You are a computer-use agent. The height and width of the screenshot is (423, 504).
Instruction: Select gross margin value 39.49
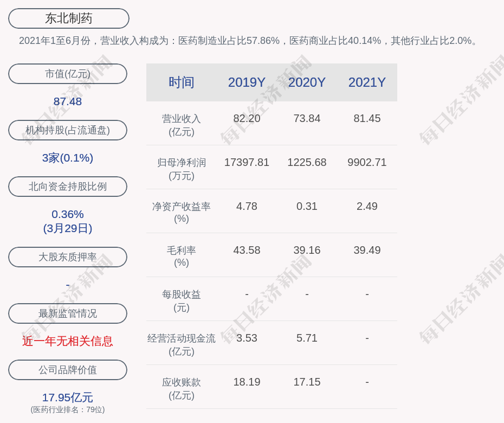click(367, 250)
